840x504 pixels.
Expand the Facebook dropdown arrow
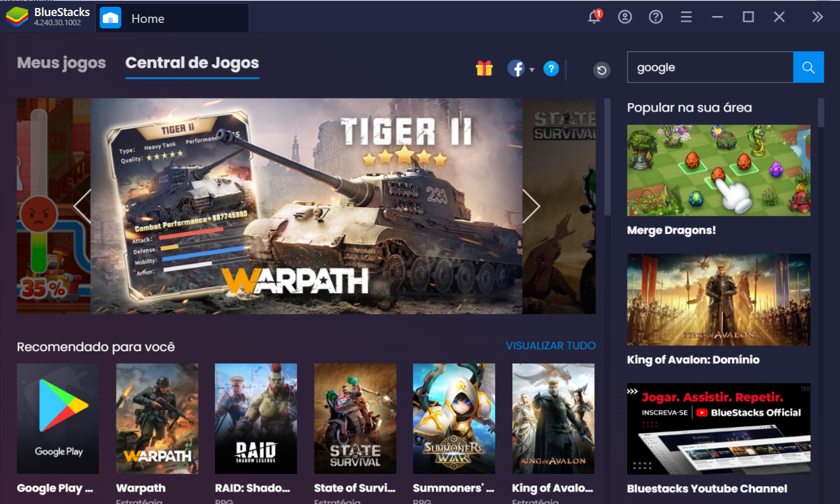pyautogui.click(x=532, y=70)
